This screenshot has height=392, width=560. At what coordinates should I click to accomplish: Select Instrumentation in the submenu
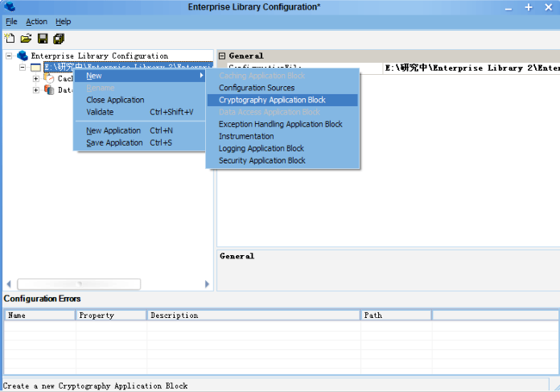tap(283, 136)
